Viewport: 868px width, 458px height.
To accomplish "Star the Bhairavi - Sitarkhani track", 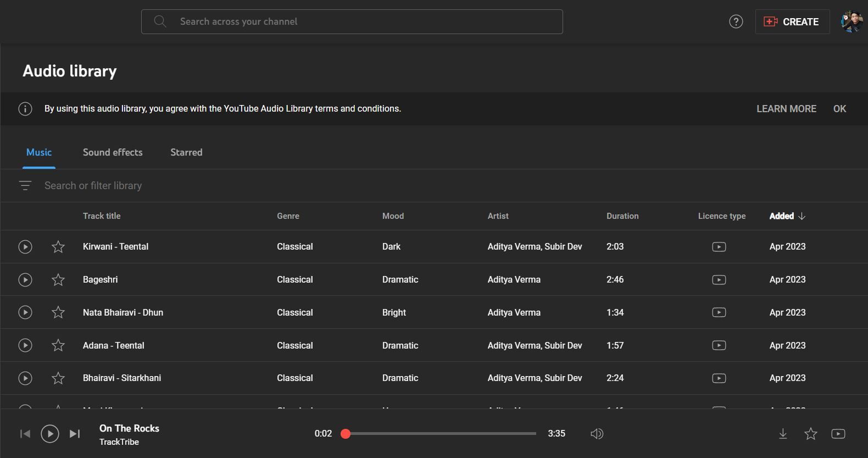I will (x=58, y=378).
